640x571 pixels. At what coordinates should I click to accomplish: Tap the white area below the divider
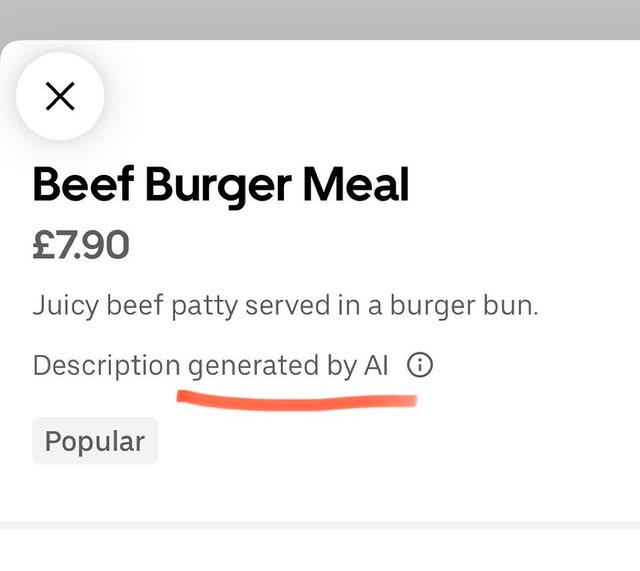coord(320,550)
